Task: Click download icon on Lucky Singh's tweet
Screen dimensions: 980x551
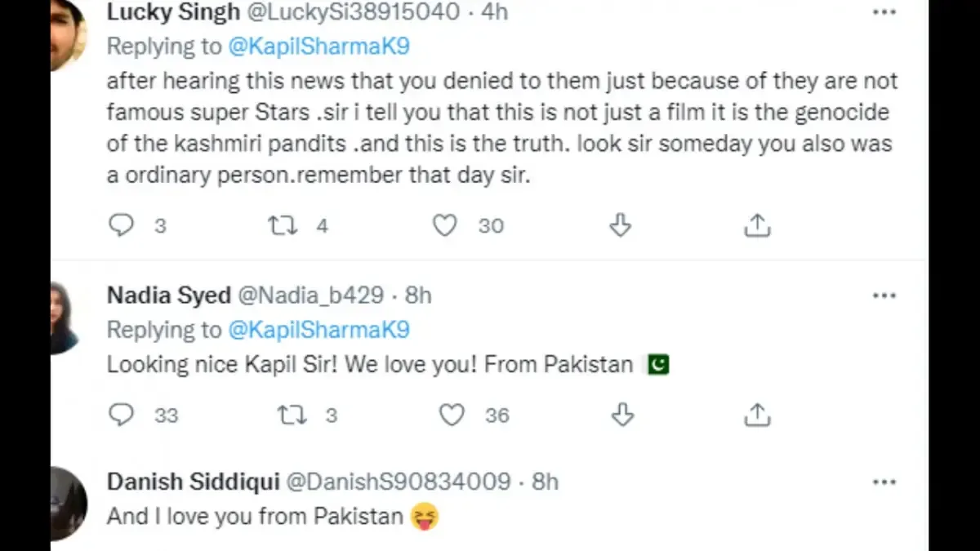Action: 621,225
